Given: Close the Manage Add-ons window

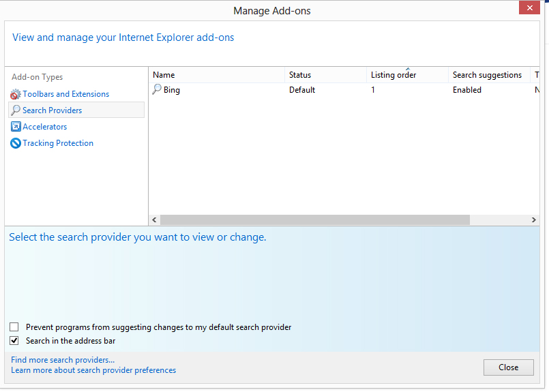Looking at the screenshot, I should 508,367.
